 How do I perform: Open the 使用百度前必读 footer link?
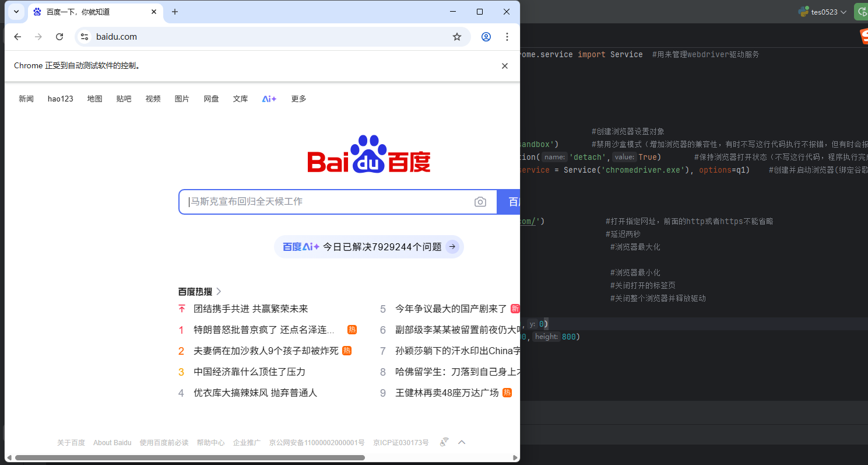164,443
